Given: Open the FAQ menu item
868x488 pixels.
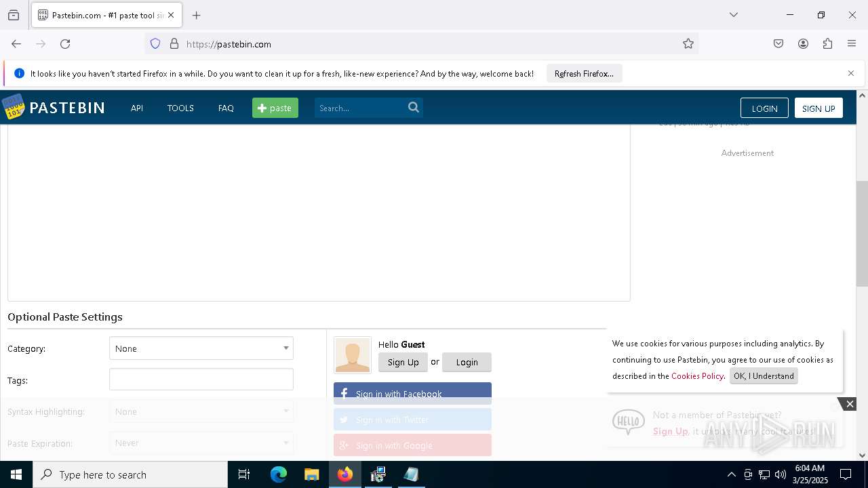Looking at the screenshot, I should coord(226,108).
